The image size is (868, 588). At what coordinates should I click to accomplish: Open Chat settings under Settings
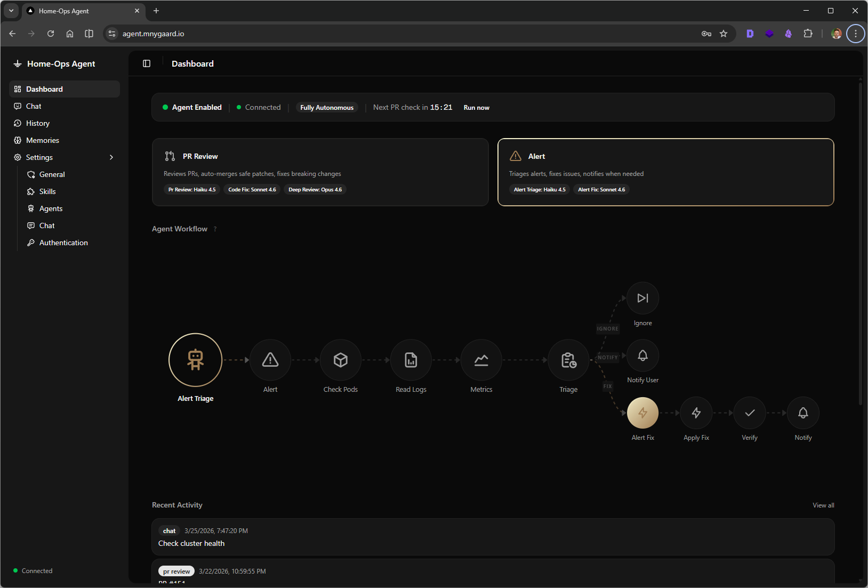pos(71,225)
